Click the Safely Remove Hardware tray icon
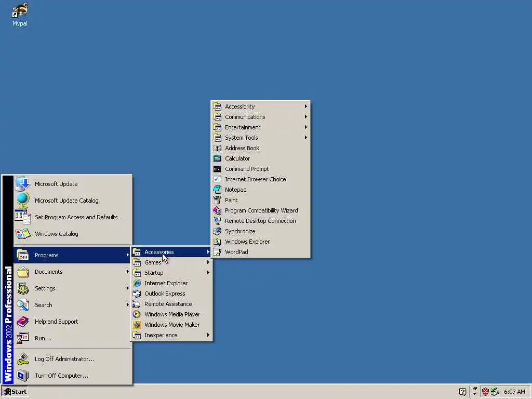Viewport: 532px width, 399px height. tap(495, 392)
